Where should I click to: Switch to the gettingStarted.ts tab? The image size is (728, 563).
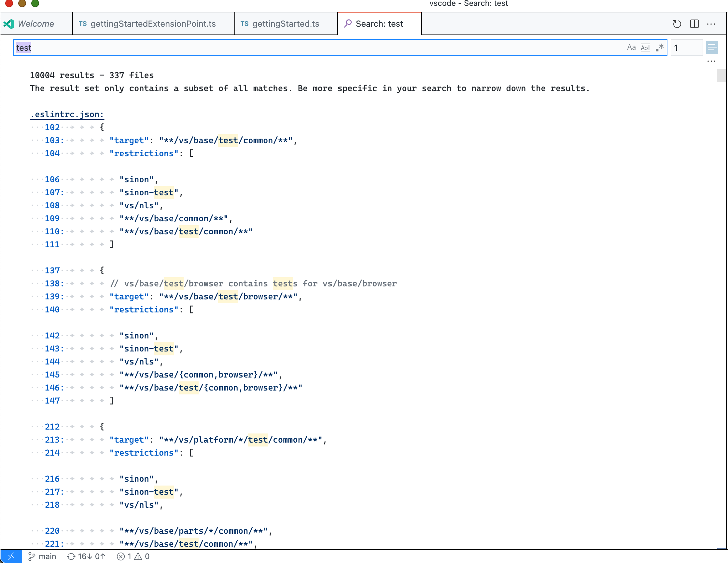(x=286, y=24)
